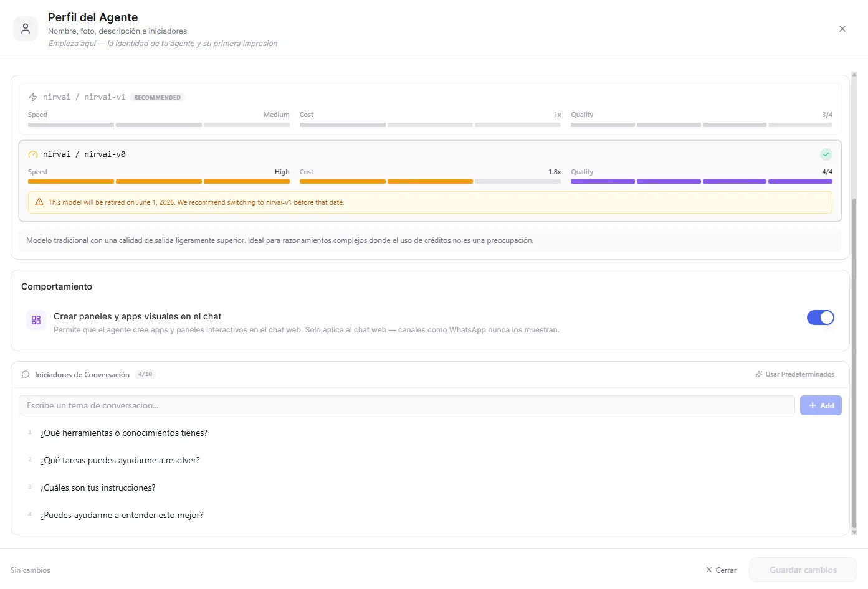Click the warning triangle in retirement notice

[x=39, y=202]
